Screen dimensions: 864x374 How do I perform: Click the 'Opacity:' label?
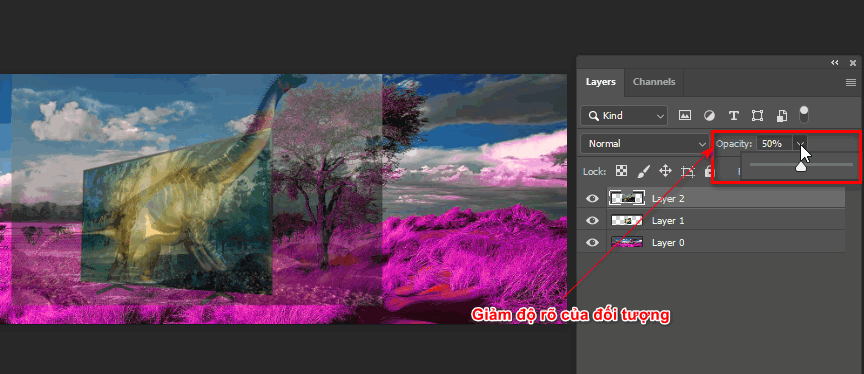[735, 144]
